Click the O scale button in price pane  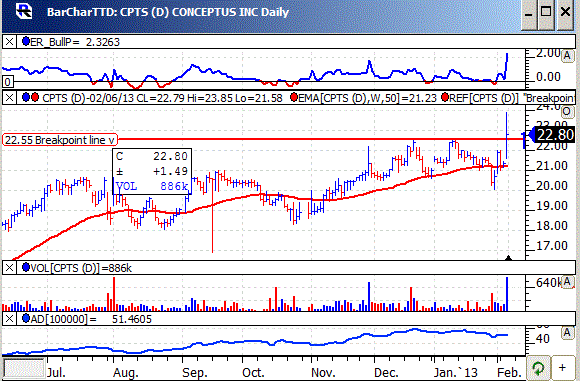(567, 112)
